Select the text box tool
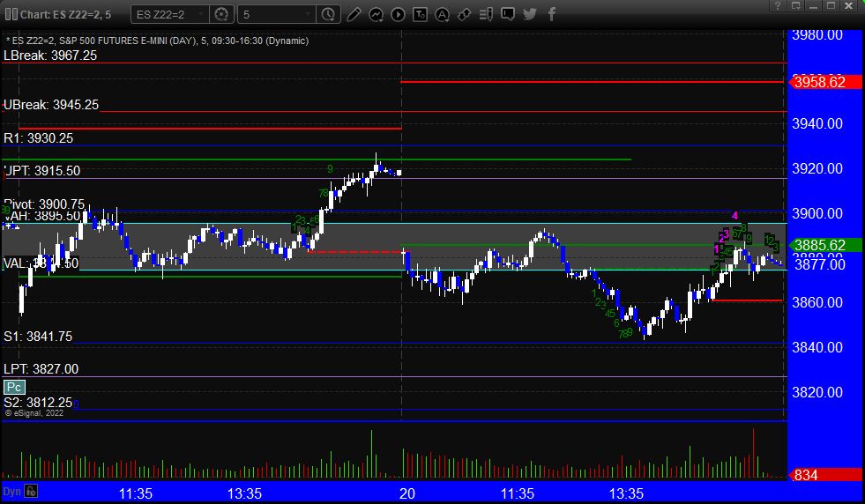 tap(421, 14)
